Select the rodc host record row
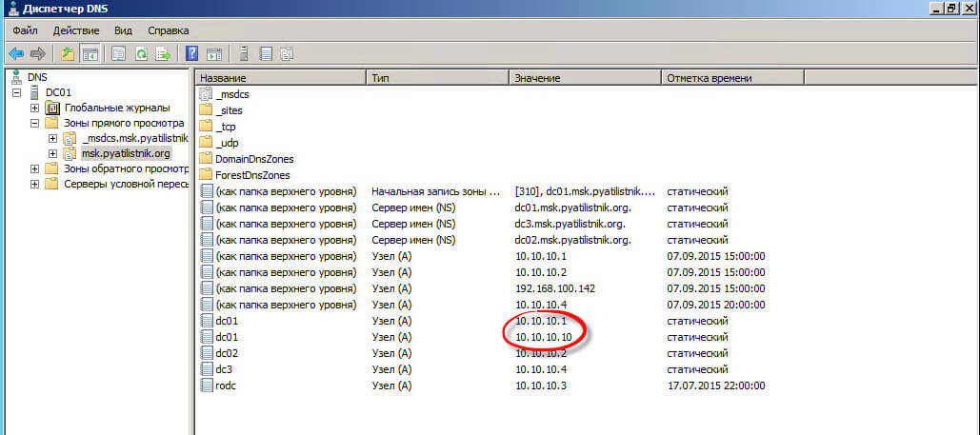 click(x=227, y=385)
